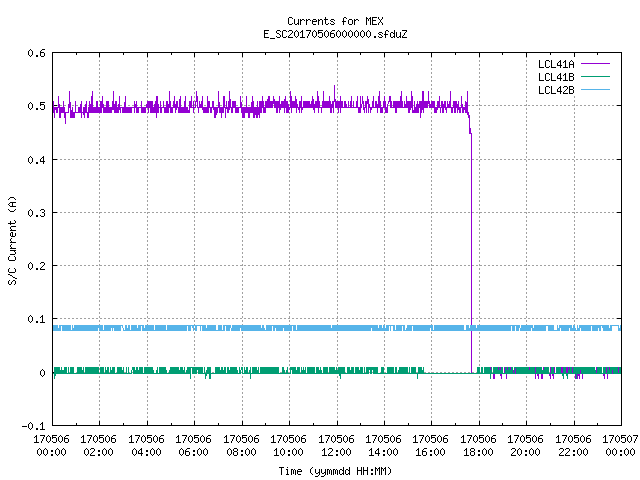Click the 170506 14:00 x-axis tick label
640x480 pixels.
383,446
